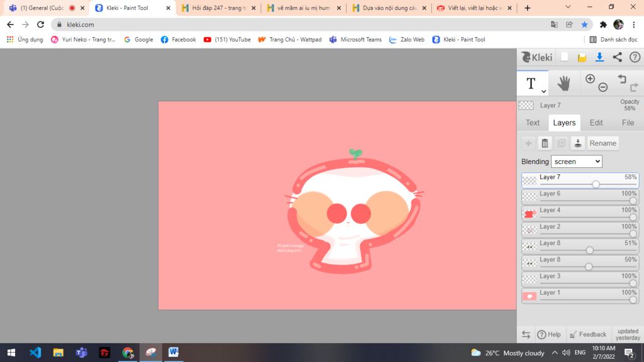
Task: Redo the action in Kleki
Action: click(635, 87)
